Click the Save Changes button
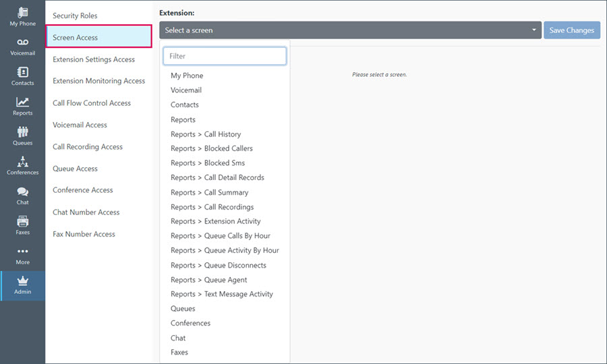The width and height of the screenshot is (607, 364). [572, 30]
